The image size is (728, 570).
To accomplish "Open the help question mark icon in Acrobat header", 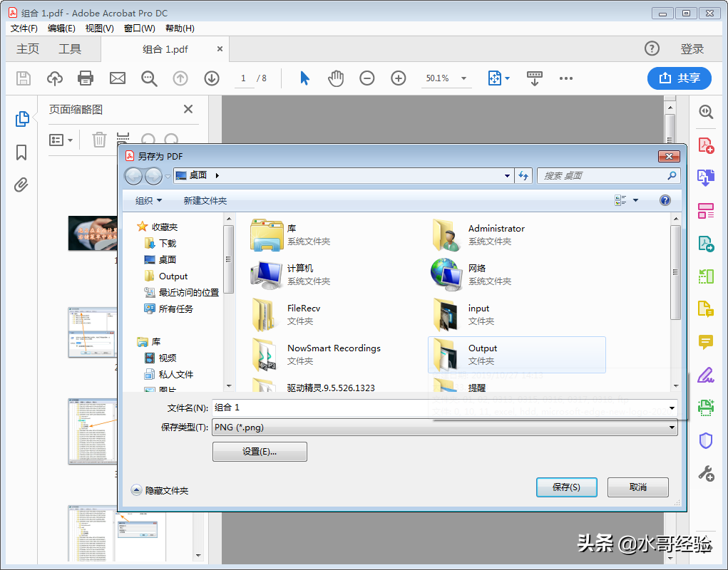I will point(652,48).
